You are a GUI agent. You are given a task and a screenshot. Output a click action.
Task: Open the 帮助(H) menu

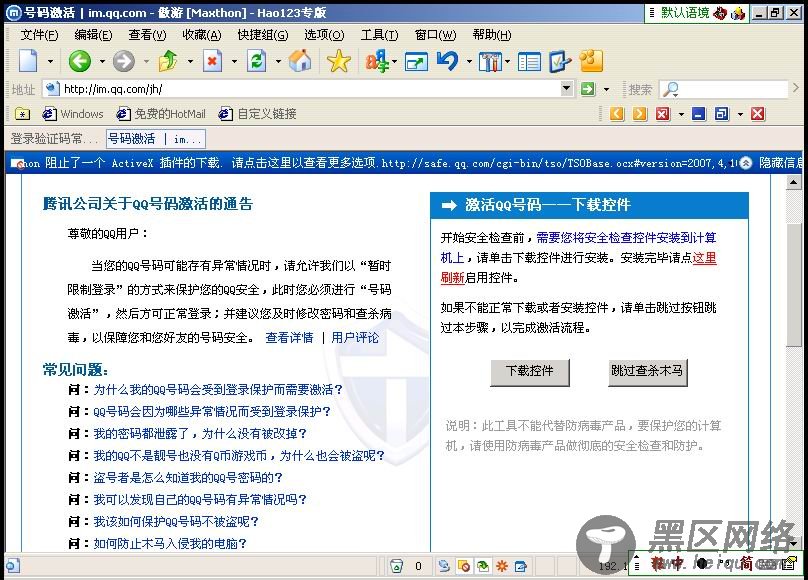pos(492,35)
